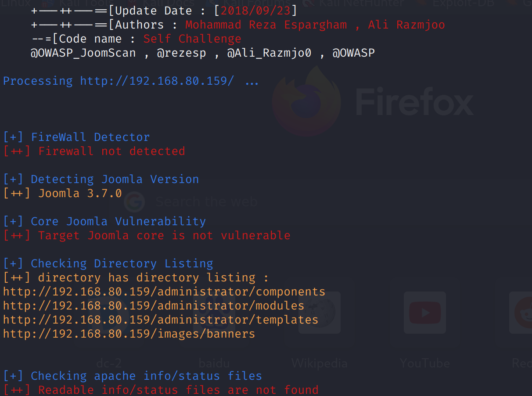This screenshot has height=396, width=532.
Task: Open the Kali Forums bookmark
Action: click(258, 3)
